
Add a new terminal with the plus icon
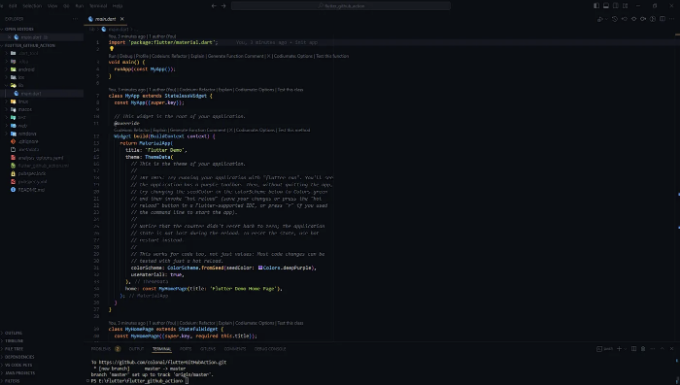pyautogui.click(x=619, y=349)
